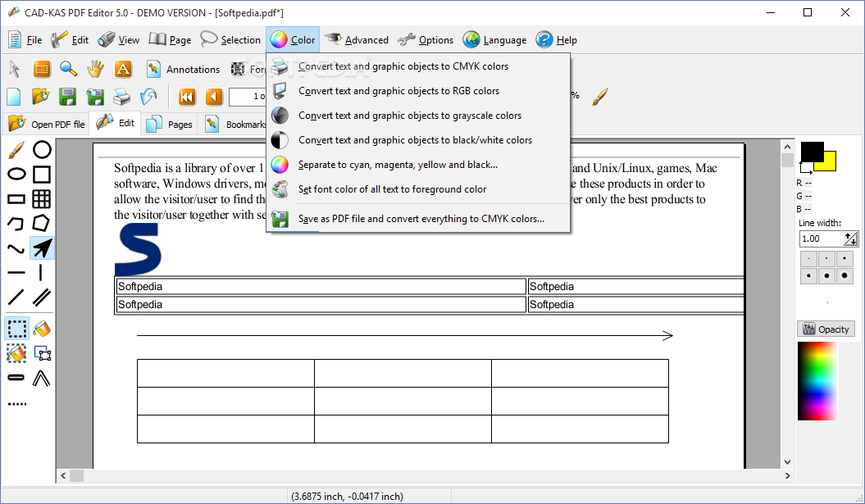
Task: Save as PDF converting everything to CMYK
Action: tap(417, 219)
